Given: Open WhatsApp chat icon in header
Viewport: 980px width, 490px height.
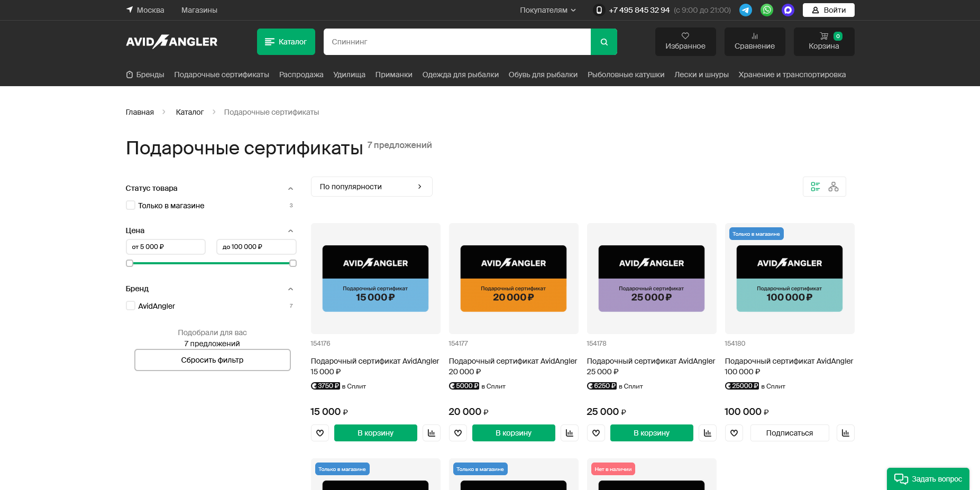Looking at the screenshot, I should coord(767,10).
